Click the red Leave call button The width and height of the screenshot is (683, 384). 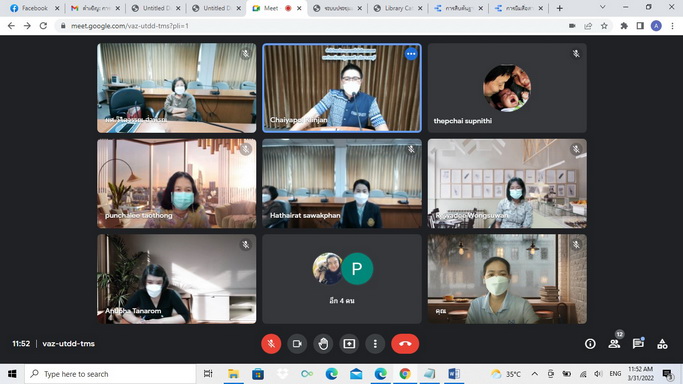click(x=405, y=344)
